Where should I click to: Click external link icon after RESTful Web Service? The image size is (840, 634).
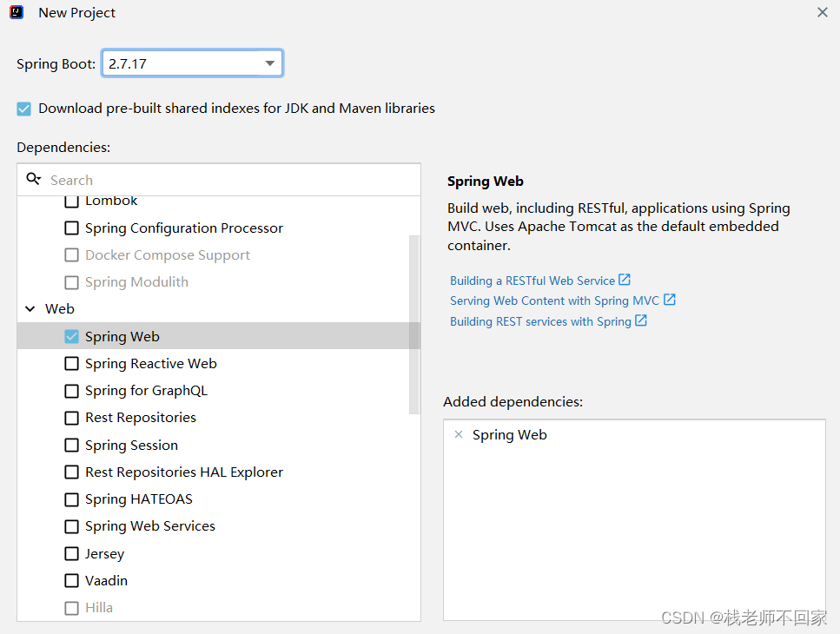coord(624,280)
